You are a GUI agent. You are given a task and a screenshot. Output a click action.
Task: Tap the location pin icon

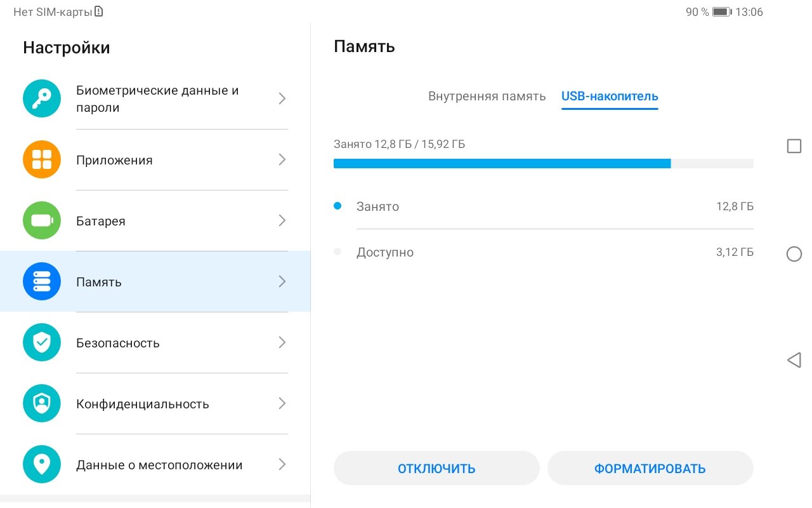pos(42,464)
